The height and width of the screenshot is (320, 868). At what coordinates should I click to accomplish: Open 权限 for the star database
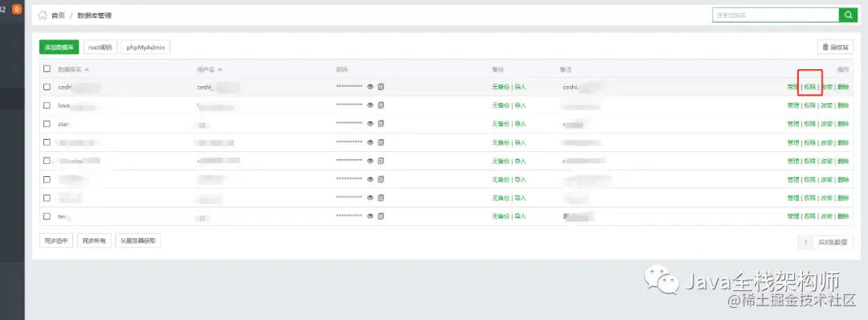coord(810,124)
